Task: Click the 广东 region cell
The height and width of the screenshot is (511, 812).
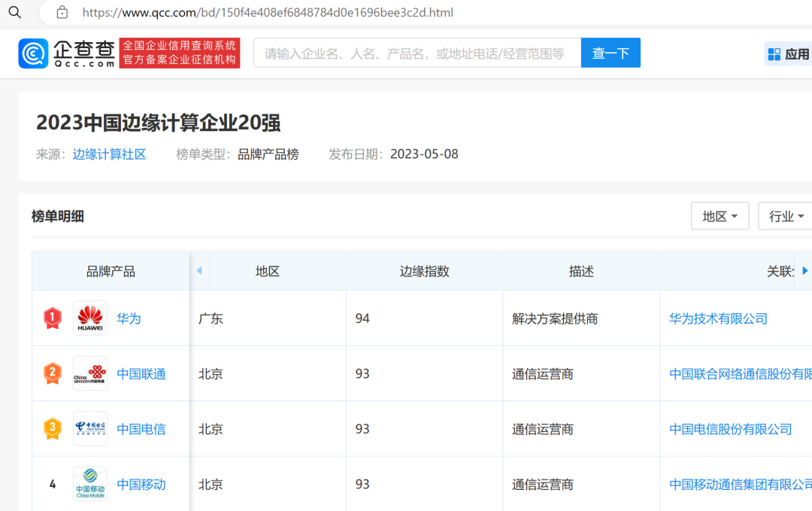Action: click(x=211, y=318)
